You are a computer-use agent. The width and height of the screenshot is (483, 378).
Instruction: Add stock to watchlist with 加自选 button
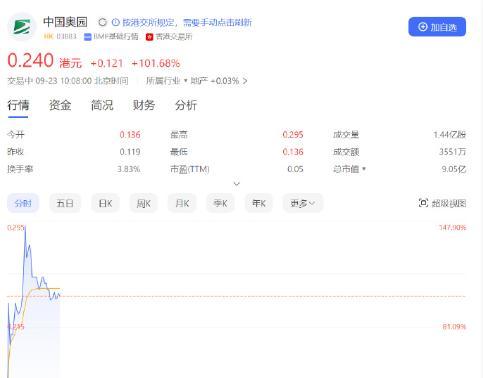(x=437, y=27)
